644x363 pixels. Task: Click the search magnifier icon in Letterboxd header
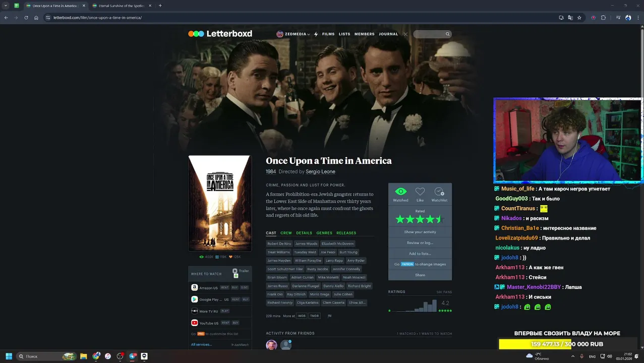point(447,34)
